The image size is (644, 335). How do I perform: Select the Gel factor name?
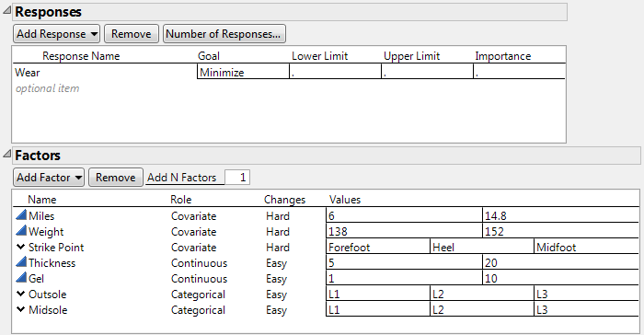36,278
